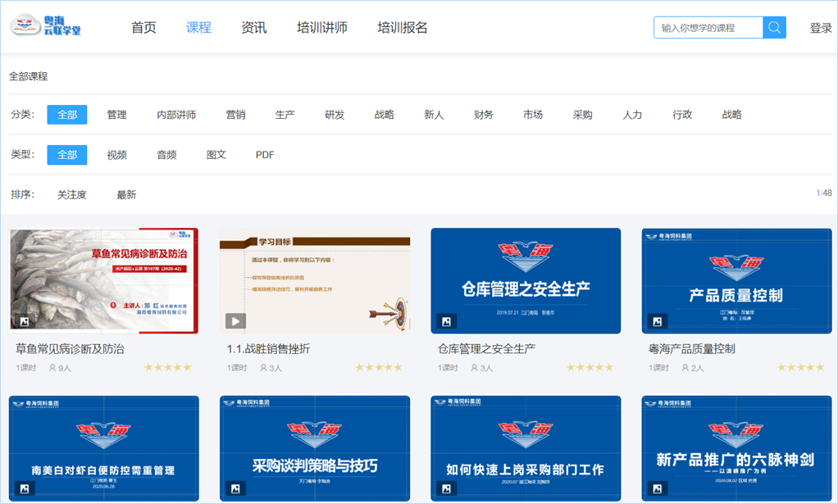Click the learner count icon under 粤海产品质量控制
Viewport: 838px width, 504px height.
[685, 368]
